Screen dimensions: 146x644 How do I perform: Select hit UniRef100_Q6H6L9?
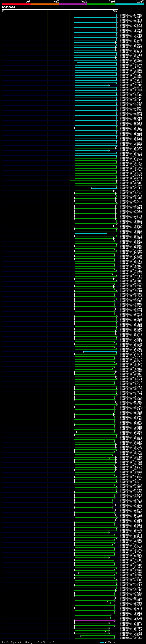point(131,341)
